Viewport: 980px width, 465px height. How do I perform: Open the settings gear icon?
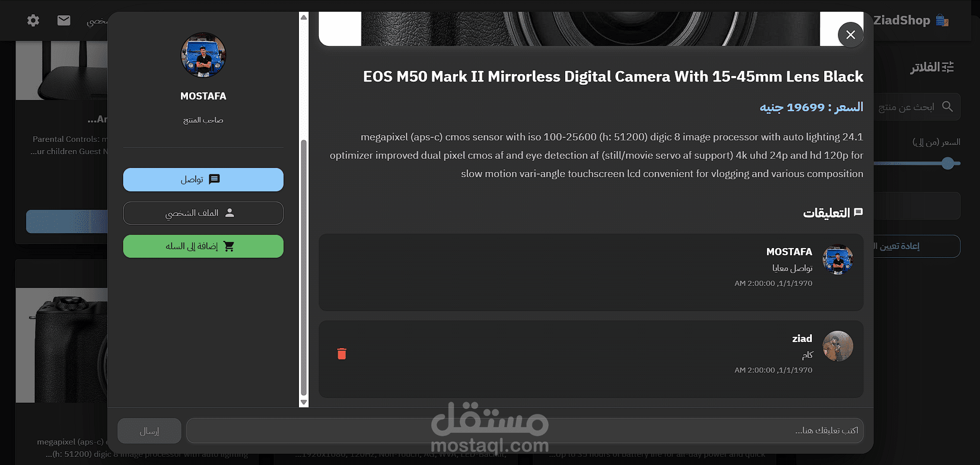(x=33, y=20)
